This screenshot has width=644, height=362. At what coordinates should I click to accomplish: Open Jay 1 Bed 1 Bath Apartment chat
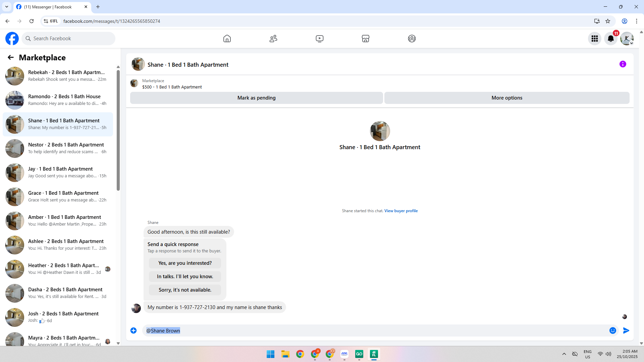[58, 173]
